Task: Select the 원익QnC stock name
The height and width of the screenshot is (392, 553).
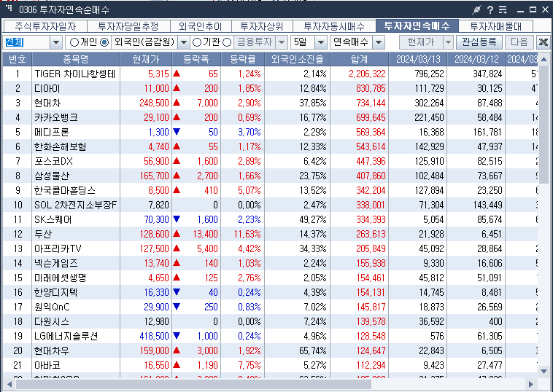Action: (52, 307)
